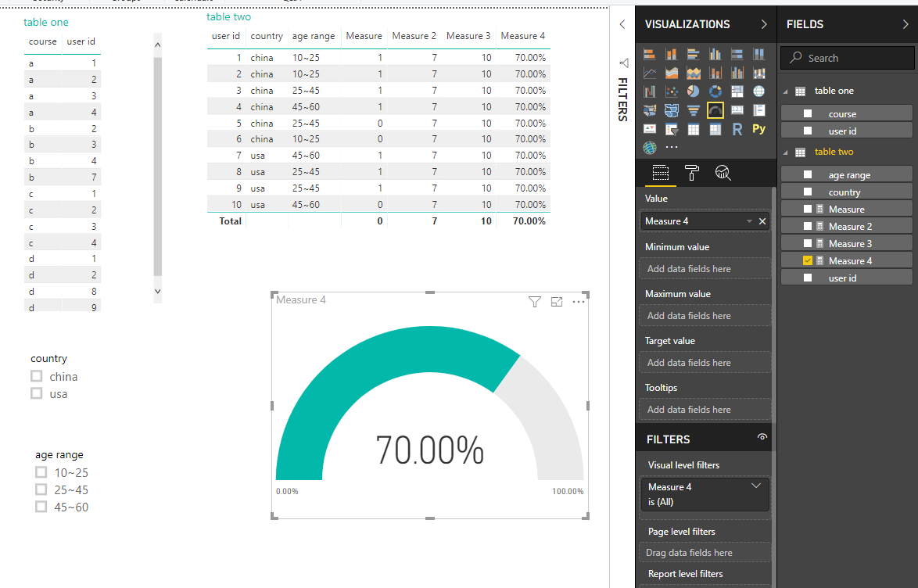Click table one vertical scrollbar thumb

[157, 167]
